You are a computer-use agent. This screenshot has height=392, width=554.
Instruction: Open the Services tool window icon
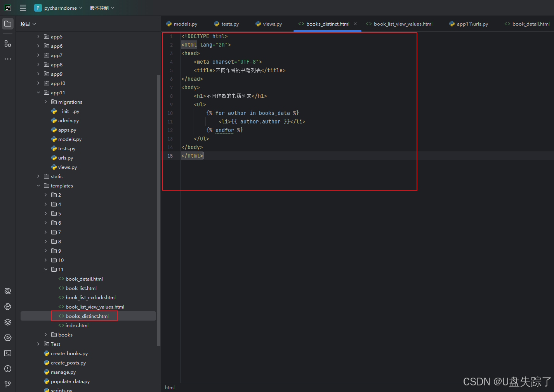pyautogui.click(x=8, y=338)
